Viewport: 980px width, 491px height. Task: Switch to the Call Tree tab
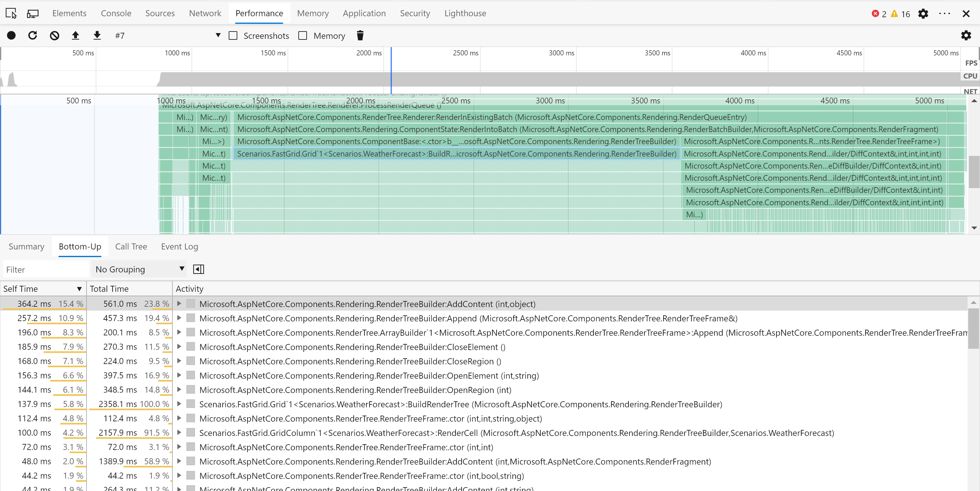pyautogui.click(x=131, y=247)
